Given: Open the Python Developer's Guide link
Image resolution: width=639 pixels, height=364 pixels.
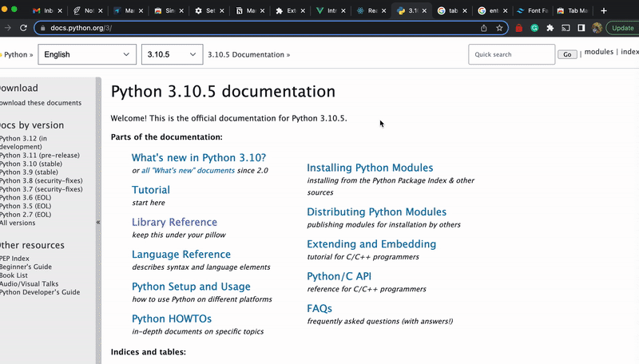Looking at the screenshot, I should [40, 292].
